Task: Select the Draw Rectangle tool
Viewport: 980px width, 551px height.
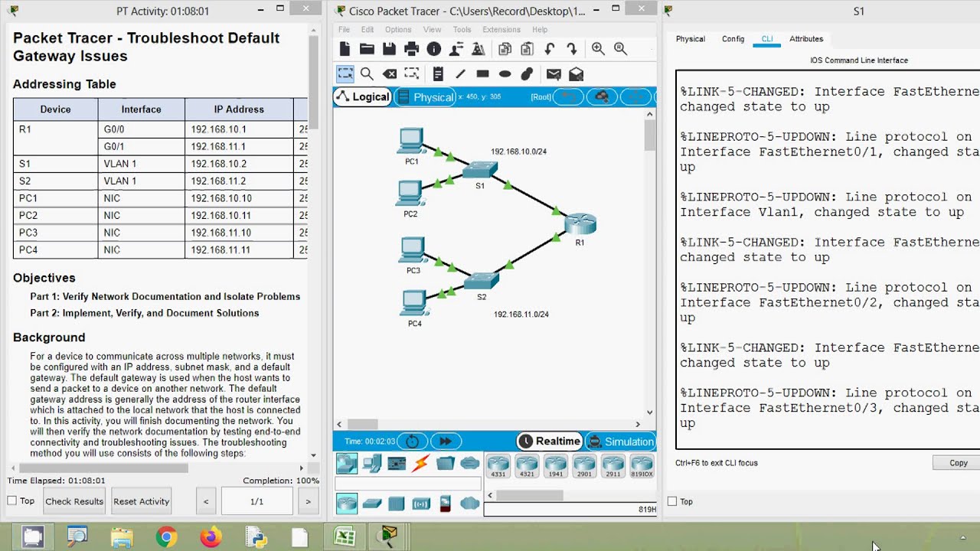Action: [482, 73]
